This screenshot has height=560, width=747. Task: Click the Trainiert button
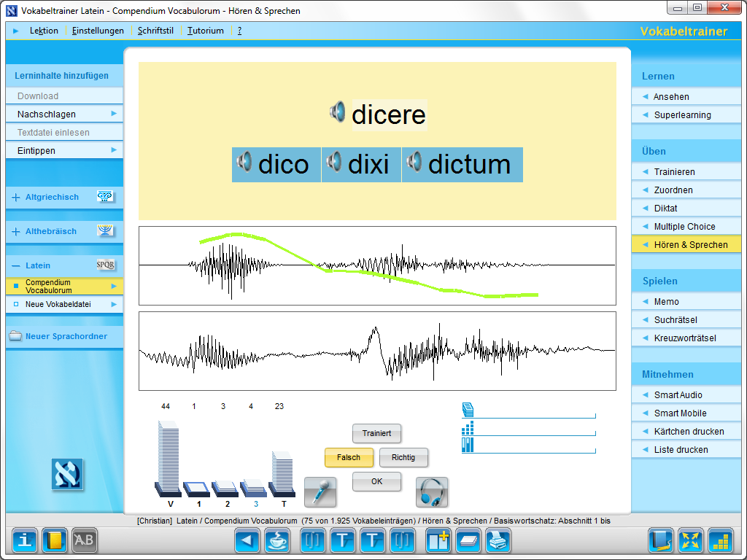tap(377, 433)
